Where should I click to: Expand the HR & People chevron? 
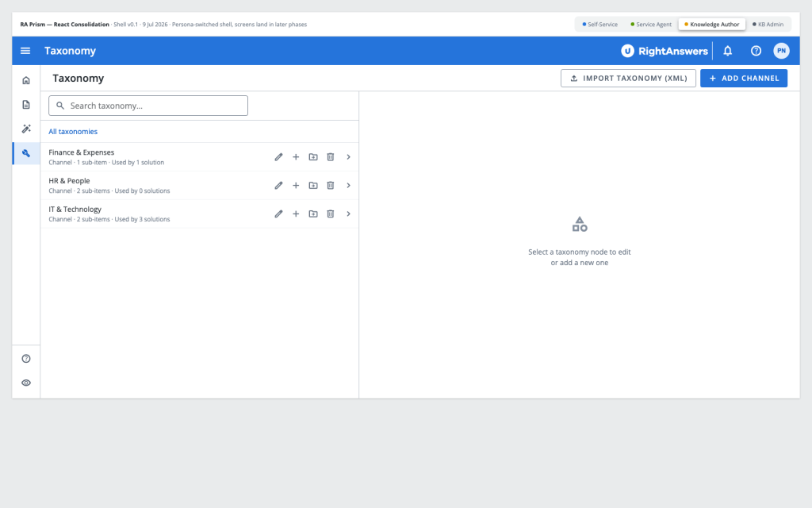click(349, 186)
